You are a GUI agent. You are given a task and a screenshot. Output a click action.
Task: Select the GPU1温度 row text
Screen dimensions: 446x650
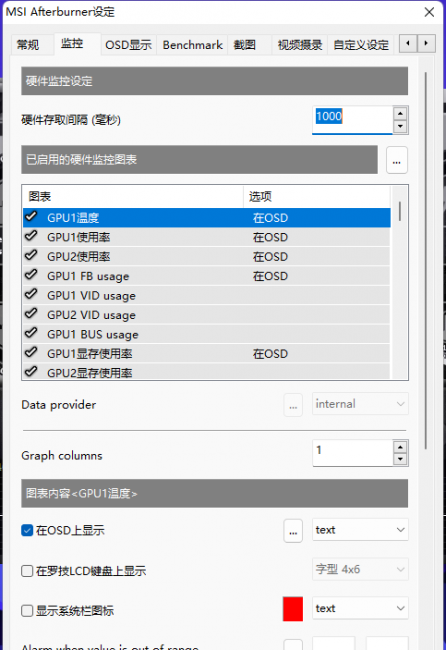(73, 218)
